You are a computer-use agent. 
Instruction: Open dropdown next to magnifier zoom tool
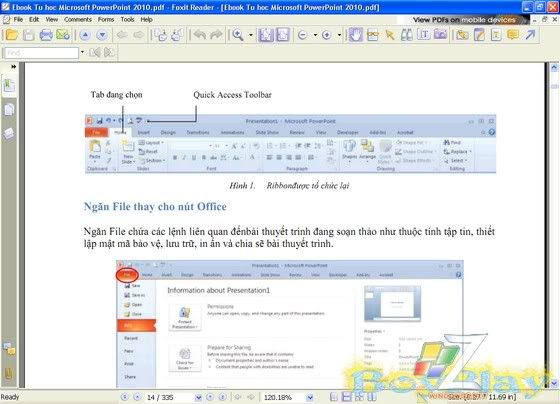coord(251,35)
